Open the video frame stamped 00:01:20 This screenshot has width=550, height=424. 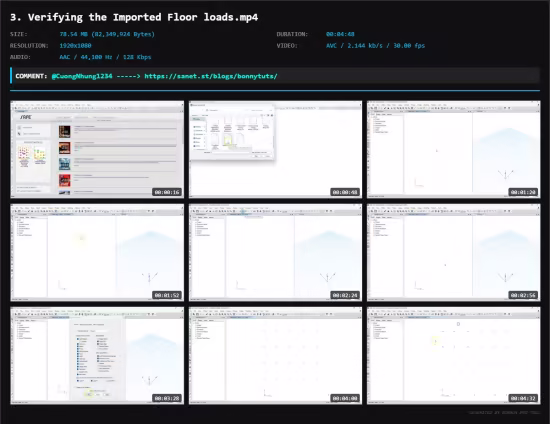click(454, 149)
